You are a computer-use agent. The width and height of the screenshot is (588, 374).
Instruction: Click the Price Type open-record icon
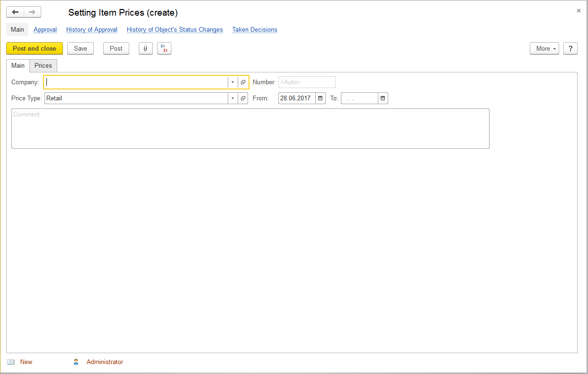point(243,98)
